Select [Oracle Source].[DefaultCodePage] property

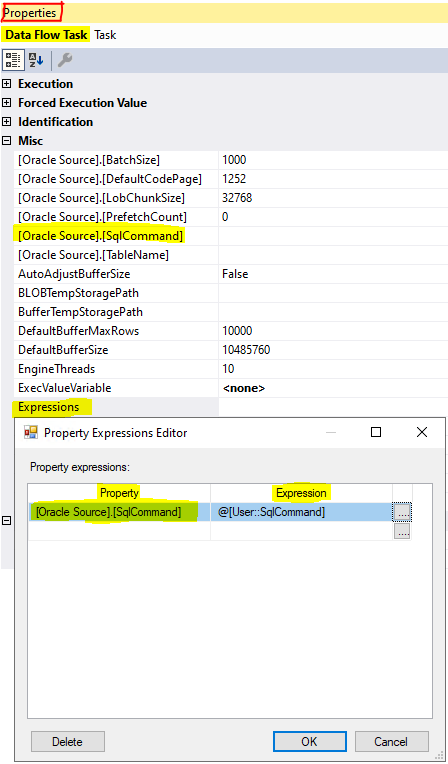point(110,179)
